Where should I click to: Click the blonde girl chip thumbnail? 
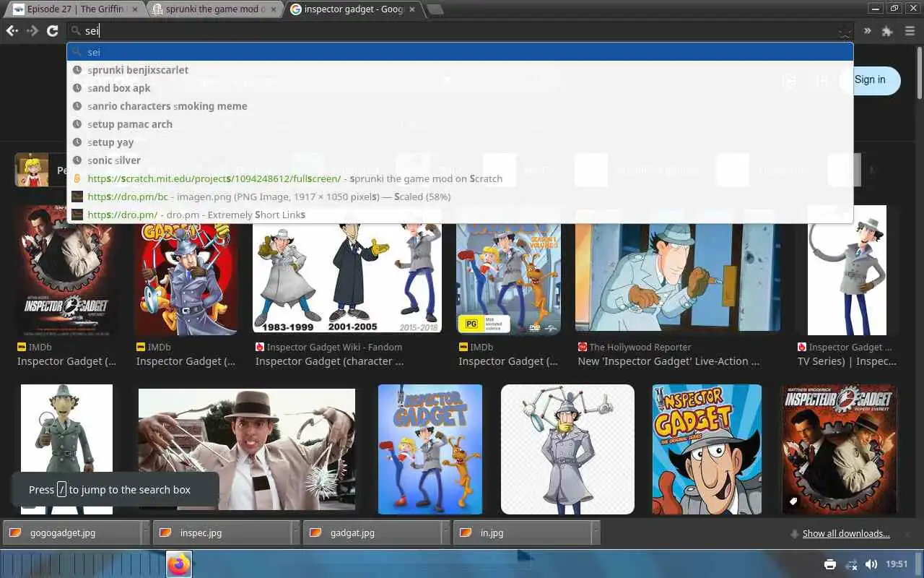(32, 170)
